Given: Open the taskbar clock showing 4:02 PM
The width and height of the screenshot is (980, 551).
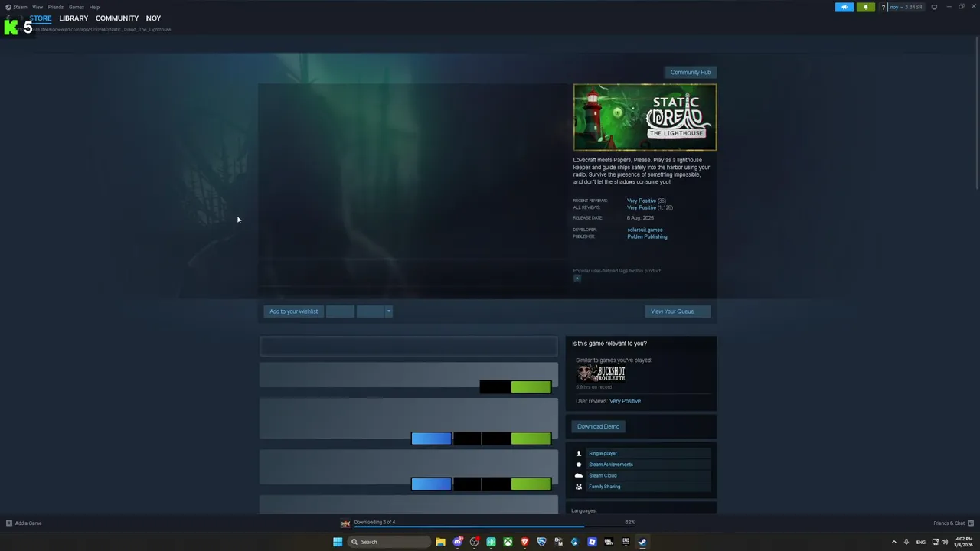Looking at the screenshot, I should coord(963,542).
